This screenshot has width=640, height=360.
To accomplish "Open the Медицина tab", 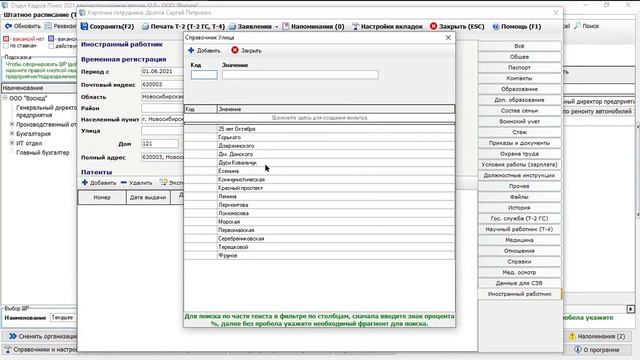I will pyautogui.click(x=519, y=240).
